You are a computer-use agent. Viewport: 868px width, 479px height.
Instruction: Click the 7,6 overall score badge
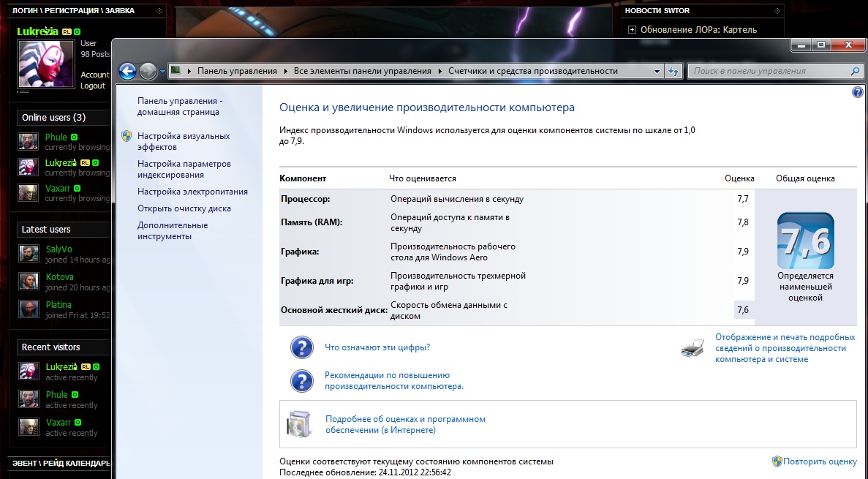[x=805, y=241]
